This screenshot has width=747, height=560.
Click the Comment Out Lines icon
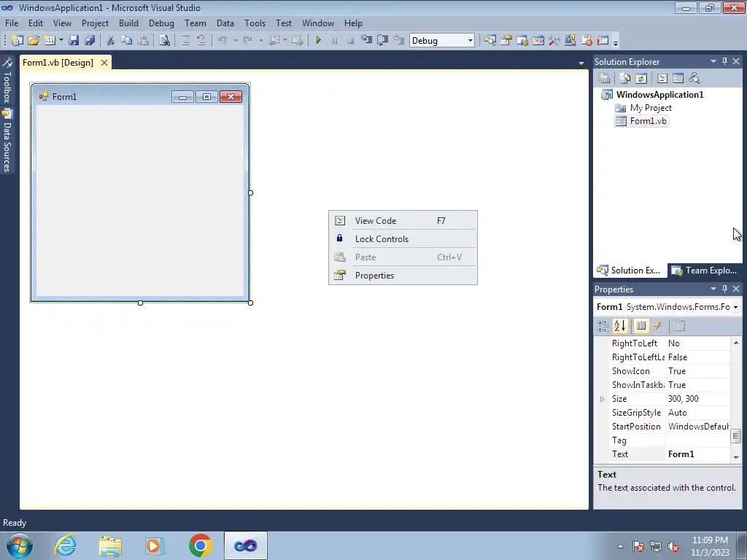(185, 41)
